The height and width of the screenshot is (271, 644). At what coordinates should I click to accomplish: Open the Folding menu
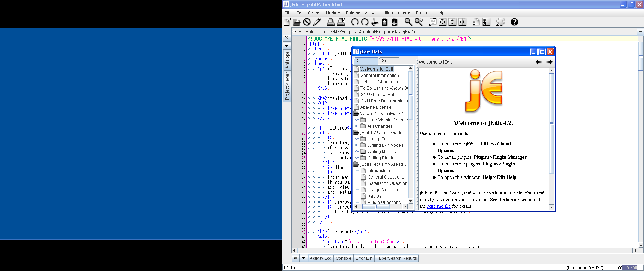[x=353, y=13]
